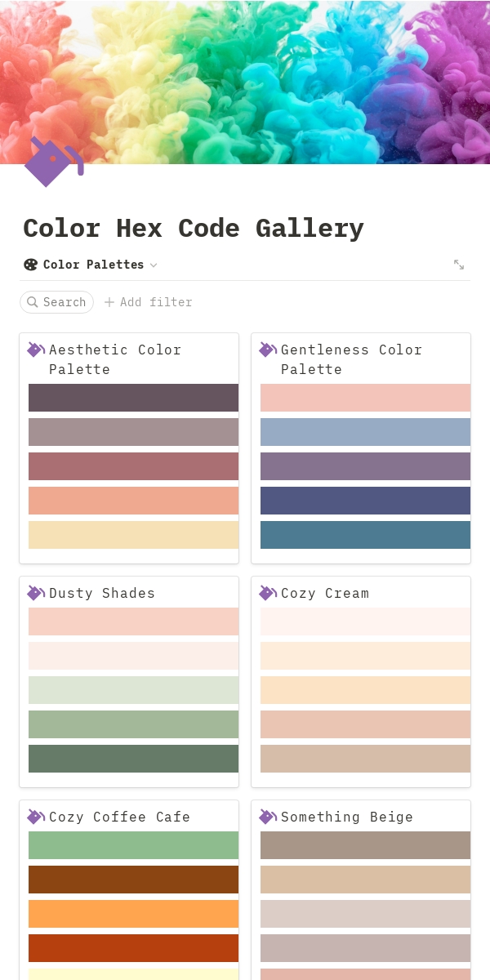
Task: Expand the Color Palettes view dropdown chevron
Action: [x=154, y=265]
